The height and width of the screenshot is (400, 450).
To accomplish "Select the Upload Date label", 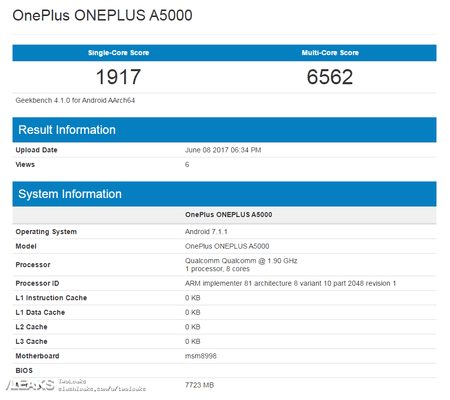I will tap(36, 150).
